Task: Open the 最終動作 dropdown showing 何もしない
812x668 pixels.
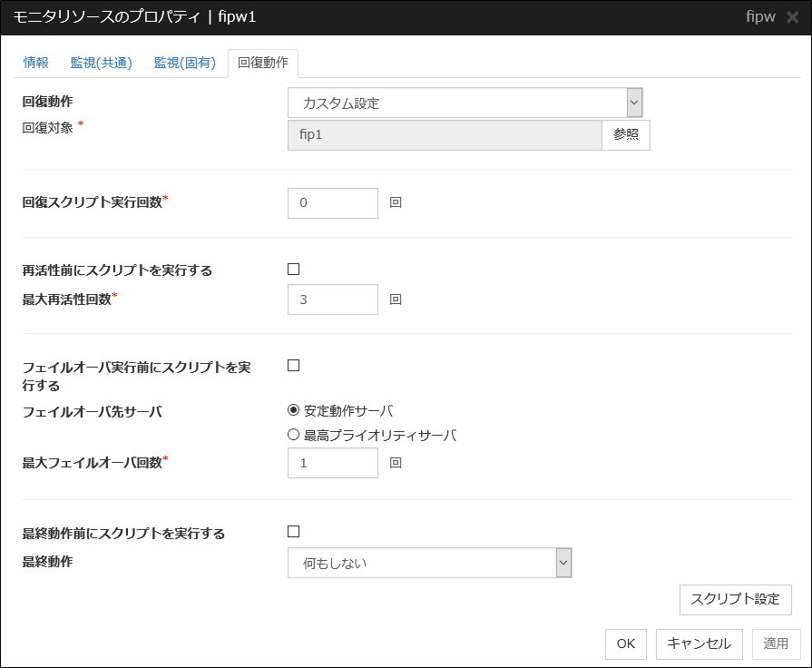Action: click(x=417, y=563)
